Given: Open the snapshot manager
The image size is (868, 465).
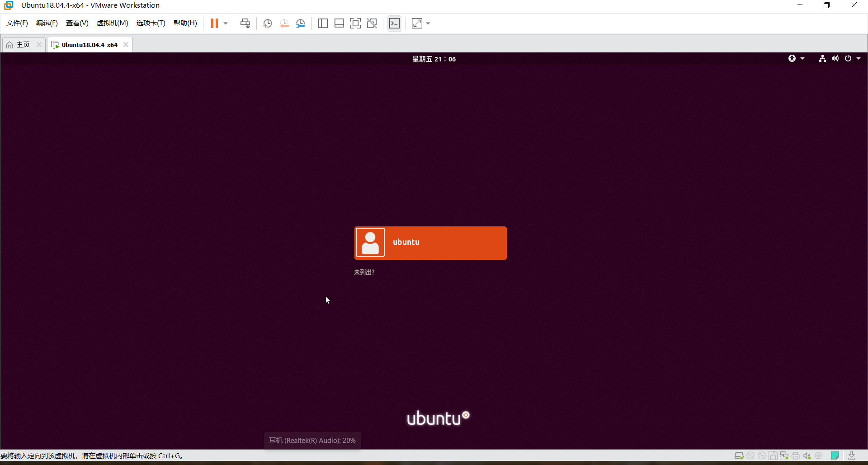Looking at the screenshot, I should 301,23.
